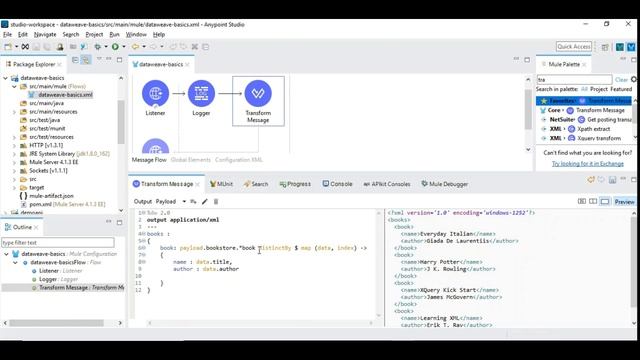The width and height of the screenshot is (640, 360).
Task: Click Try looking for it in Exchange link
Action: pyautogui.click(x=588, y=164)
